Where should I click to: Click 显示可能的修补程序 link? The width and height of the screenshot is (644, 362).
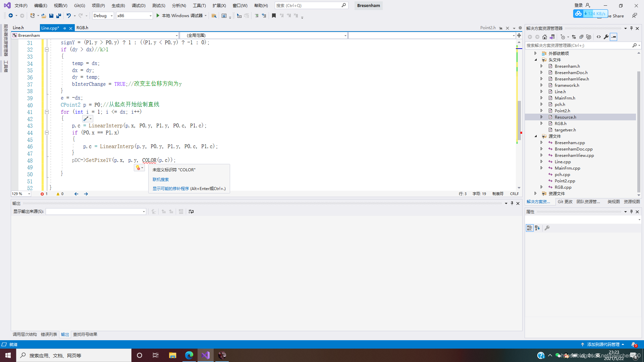click(171, 188)
